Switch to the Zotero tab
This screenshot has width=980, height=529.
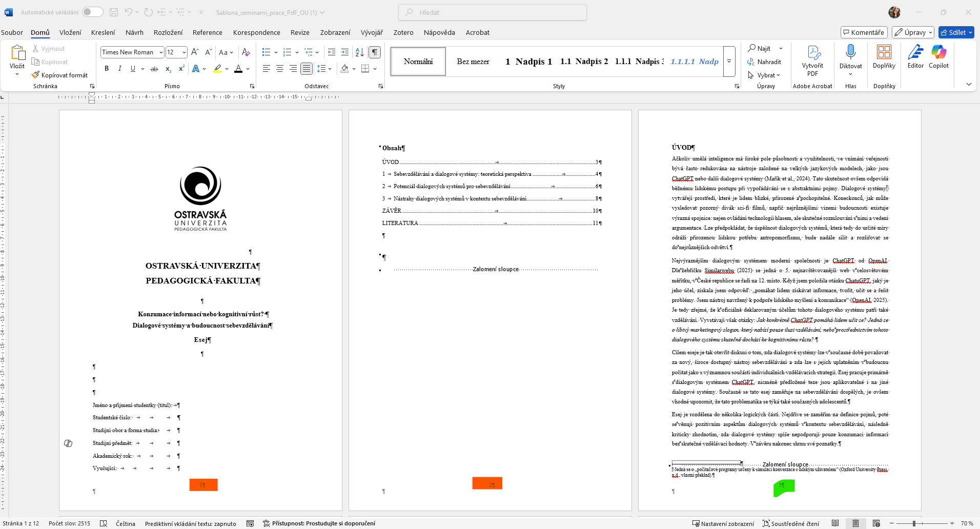tap(403, 32)
